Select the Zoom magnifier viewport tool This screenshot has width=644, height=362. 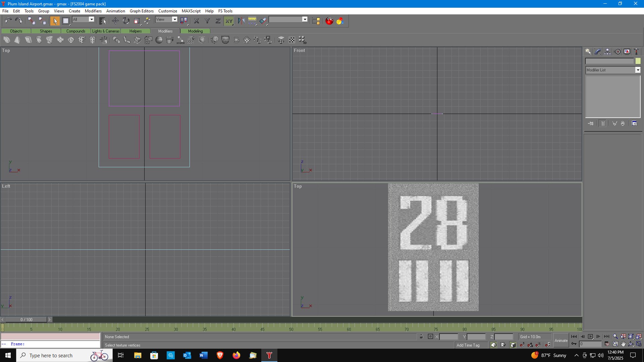pyautogui.click(x=615, y=336)
